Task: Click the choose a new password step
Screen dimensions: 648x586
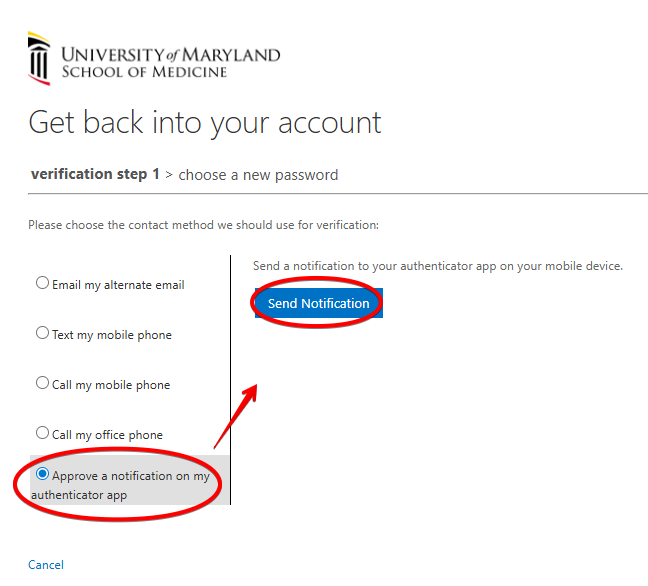Action: 258,175
